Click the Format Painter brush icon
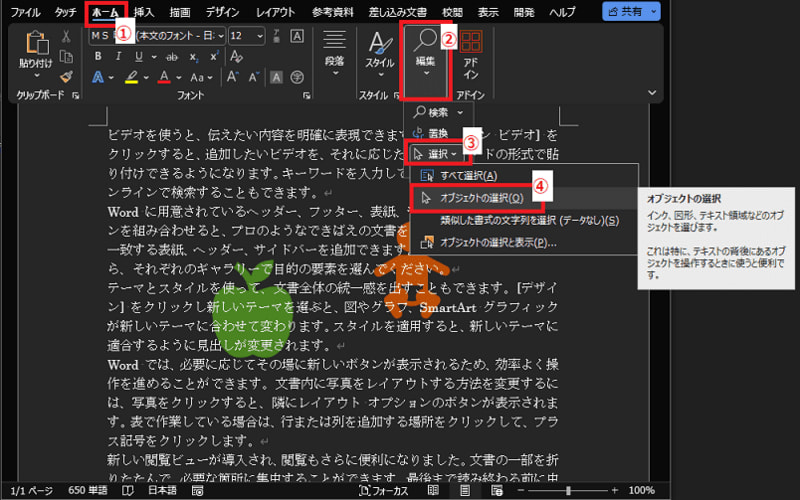The height and width of the screenshot is (500, 800). (x=66, y=76)
